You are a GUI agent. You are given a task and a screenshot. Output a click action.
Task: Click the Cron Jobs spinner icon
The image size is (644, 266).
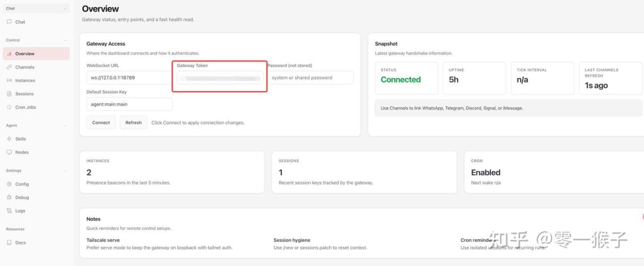point(9,107)
